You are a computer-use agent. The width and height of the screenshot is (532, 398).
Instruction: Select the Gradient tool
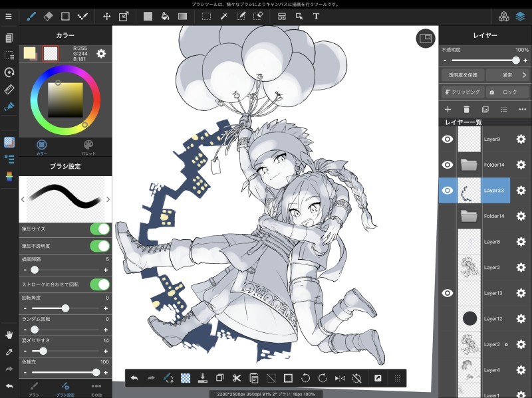182,16
